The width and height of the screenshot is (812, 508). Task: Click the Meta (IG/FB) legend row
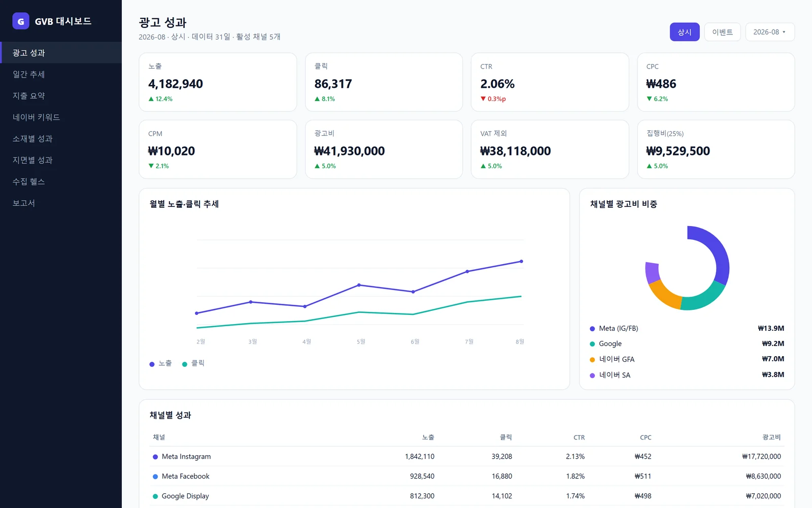(687, 329)
